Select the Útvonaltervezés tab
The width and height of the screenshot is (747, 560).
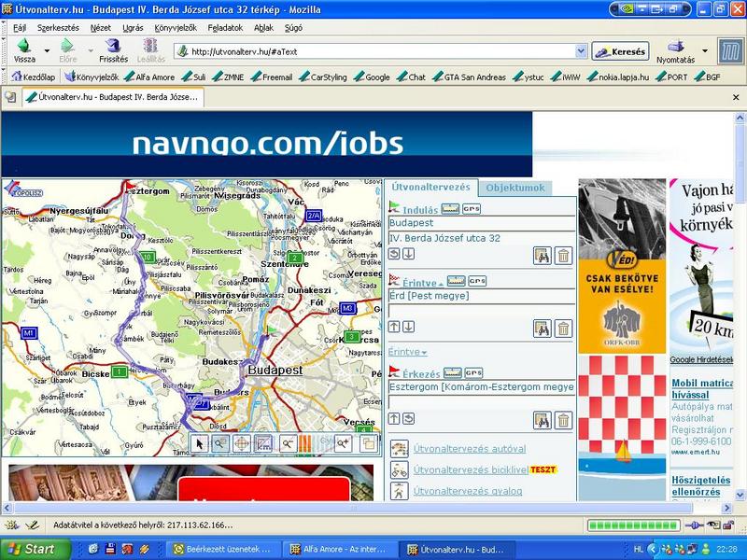coord(430,188)
